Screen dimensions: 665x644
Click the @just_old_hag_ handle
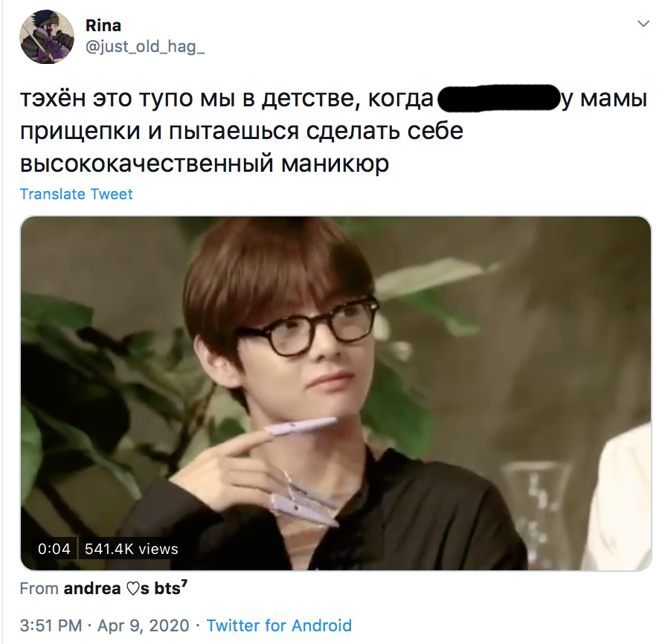coord(145,47)
